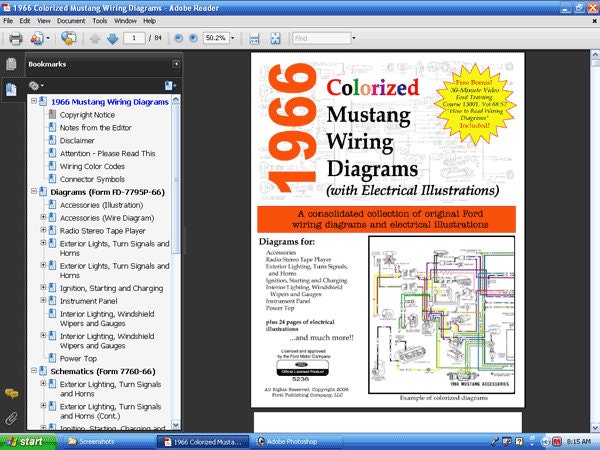Click document scroll up arrow
The width and height of the screenshot is (600, 450).
tap(595, 54)
